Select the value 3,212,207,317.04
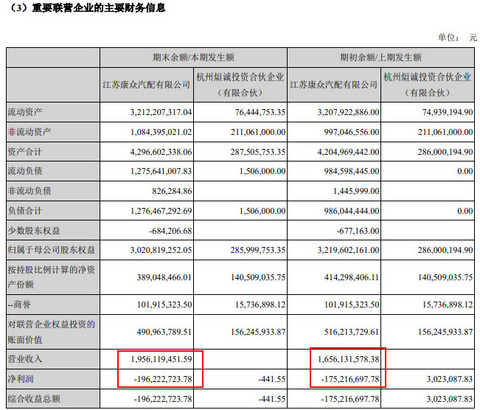This screenshot has height=410, width=480. (161, 112)
